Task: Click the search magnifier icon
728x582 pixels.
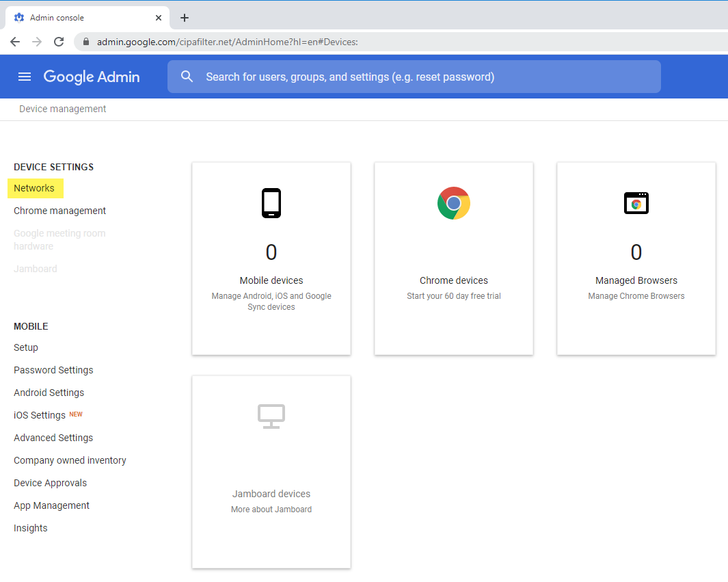Action: 187,77
